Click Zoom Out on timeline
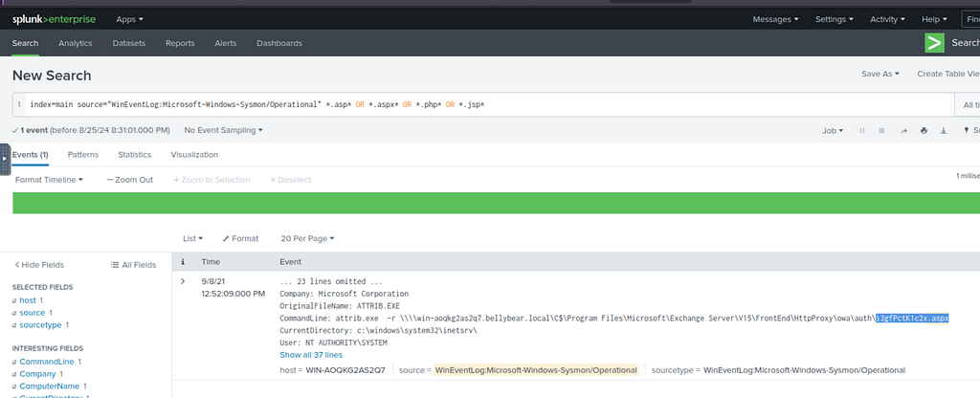 tap(130, 179)
